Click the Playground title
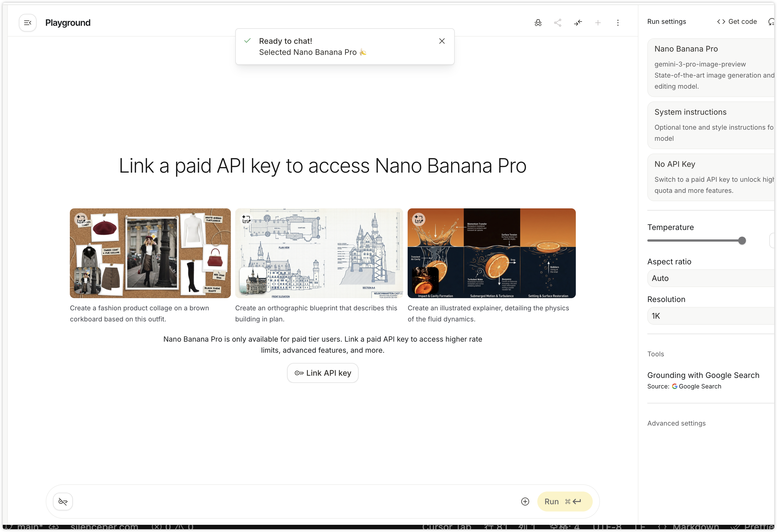The height and width of the screenshot is (532, 777). 68,23
